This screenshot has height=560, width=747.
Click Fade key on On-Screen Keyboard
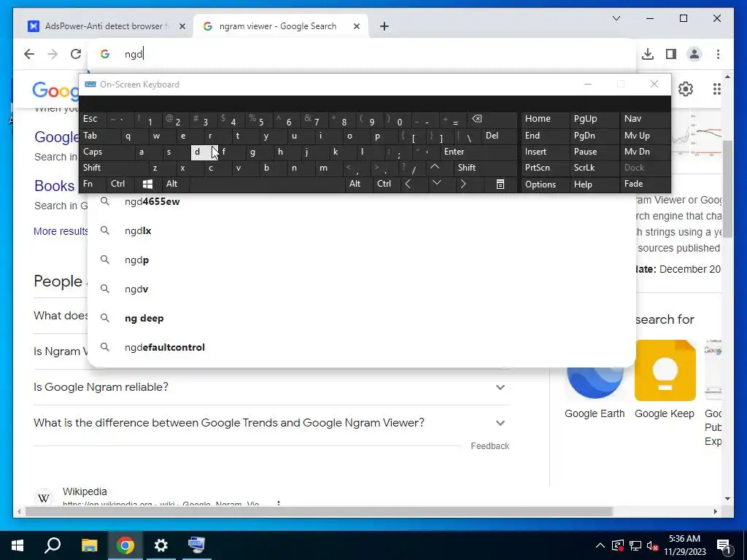pos(645,184)
